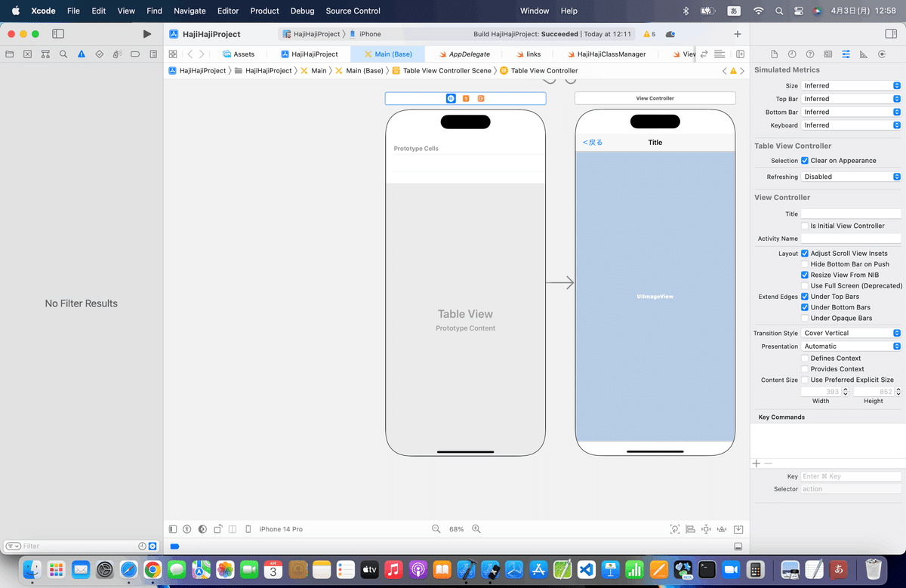906x588 pixels.
Task: Check Use Preferred Explicit Size
Action: tap(804, 380)
